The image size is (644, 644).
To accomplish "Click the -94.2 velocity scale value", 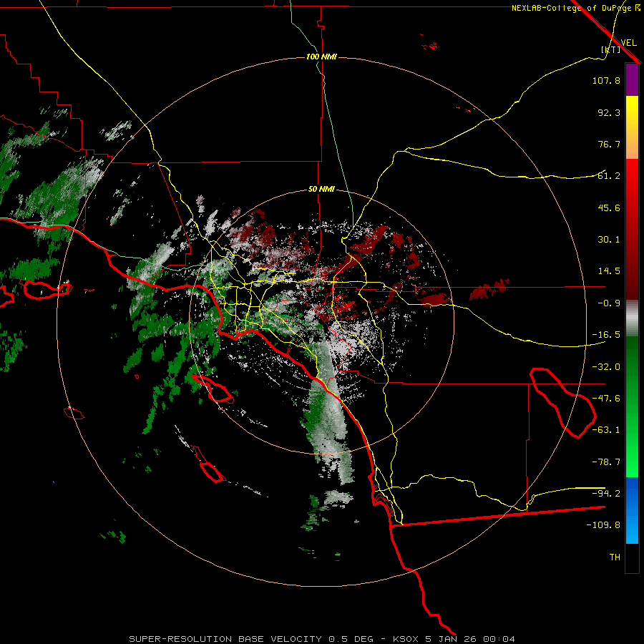I will click(606, 493).
